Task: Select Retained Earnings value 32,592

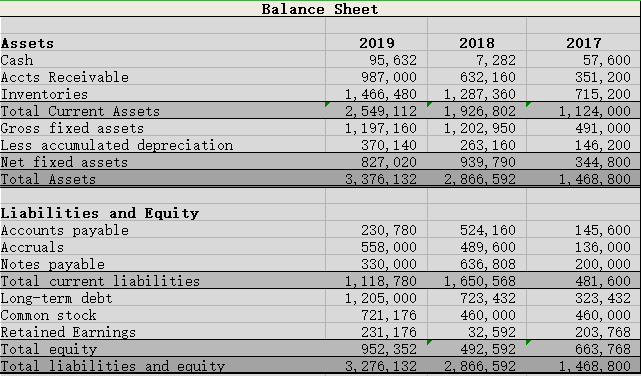Action: (492, 332)
